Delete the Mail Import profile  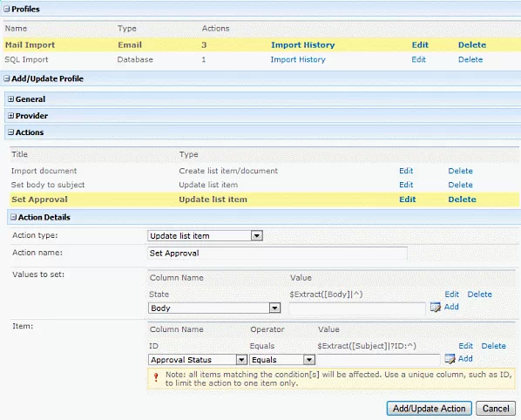coord(472,44)
